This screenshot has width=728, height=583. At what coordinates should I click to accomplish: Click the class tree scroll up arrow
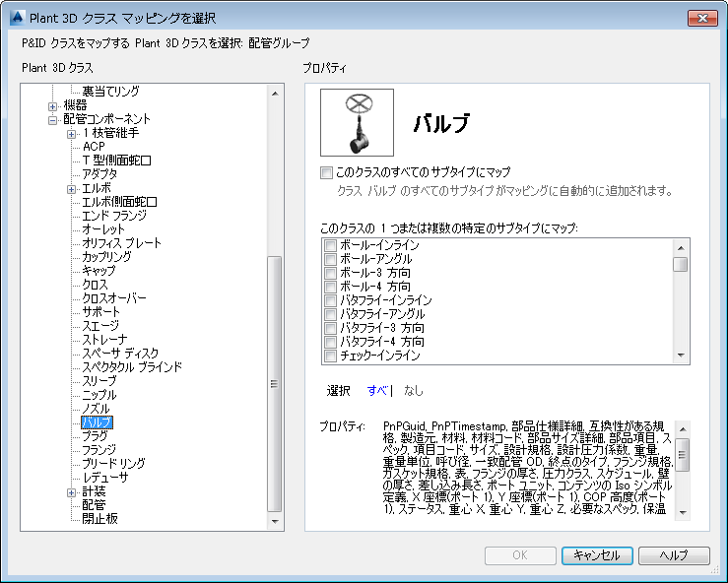click(275, 94)
